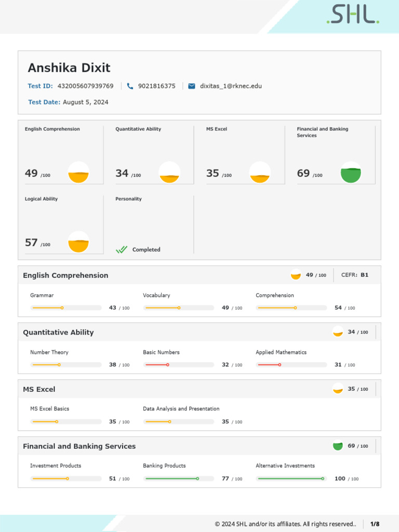Open the email link dixitas_1@rknec.edu
The width and height of the screenshot is (399, 532).
pyautogui.click(x=231, y=86)
